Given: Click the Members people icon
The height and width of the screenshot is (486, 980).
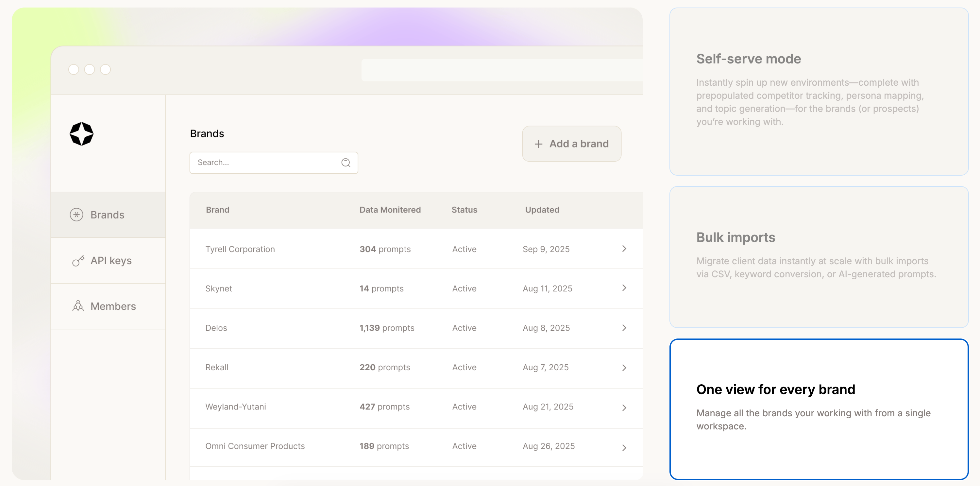Looking at the screenshot, I should (x=78, y=306).
